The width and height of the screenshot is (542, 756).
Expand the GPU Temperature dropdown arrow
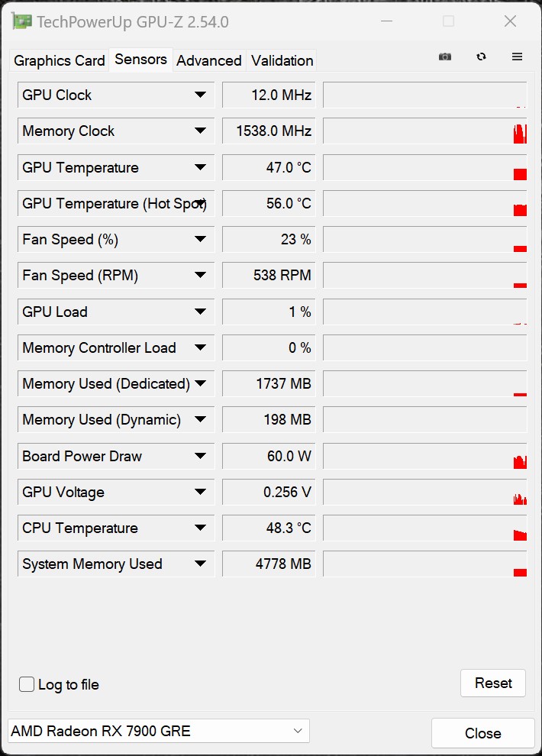[200, 167]
